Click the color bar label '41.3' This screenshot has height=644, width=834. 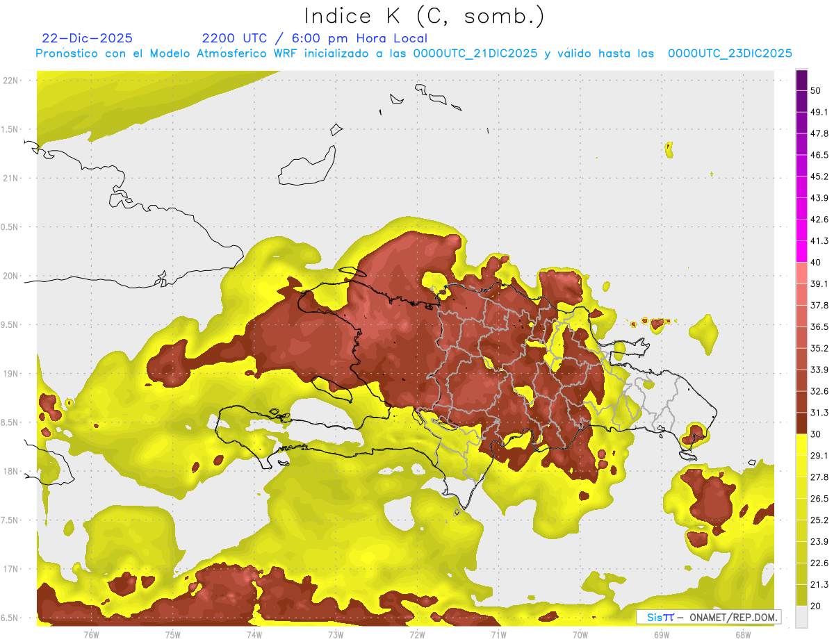coord(819,241)
